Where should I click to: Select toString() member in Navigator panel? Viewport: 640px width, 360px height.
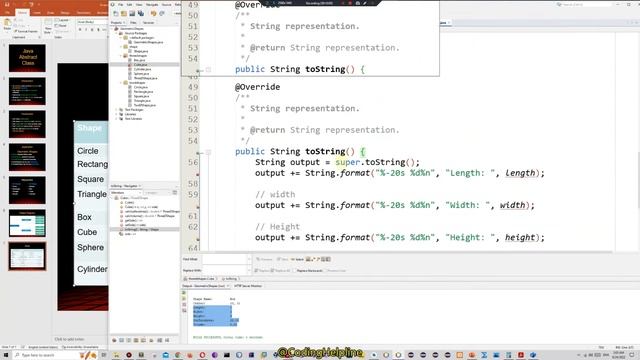coord(141,229)
